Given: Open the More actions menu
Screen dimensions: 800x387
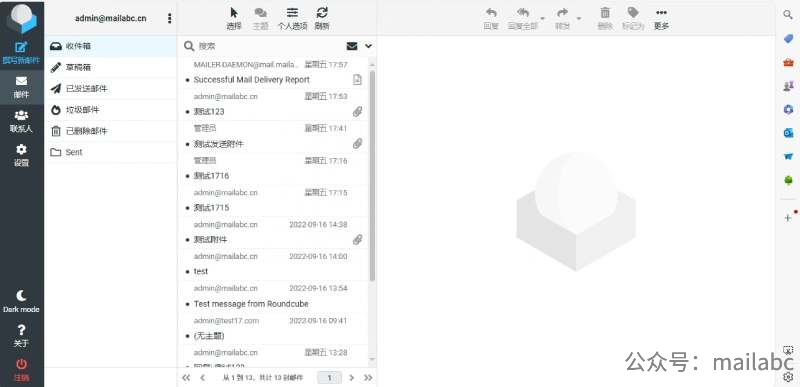Looking at the screenshot, I should point(661,18).
